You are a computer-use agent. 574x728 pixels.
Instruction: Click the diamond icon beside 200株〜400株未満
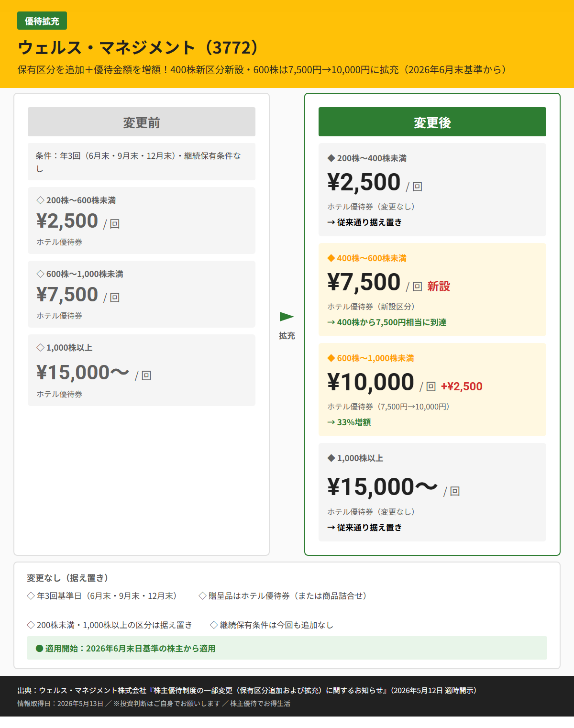331,158
